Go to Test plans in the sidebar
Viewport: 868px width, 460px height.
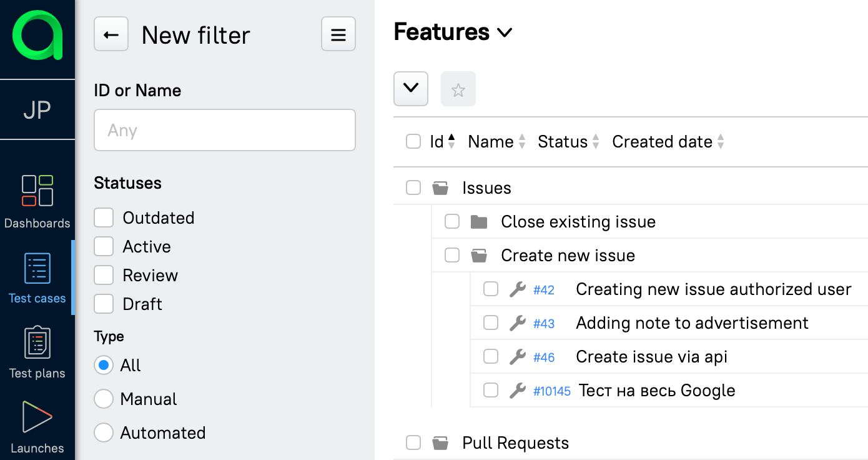point(37,352)
